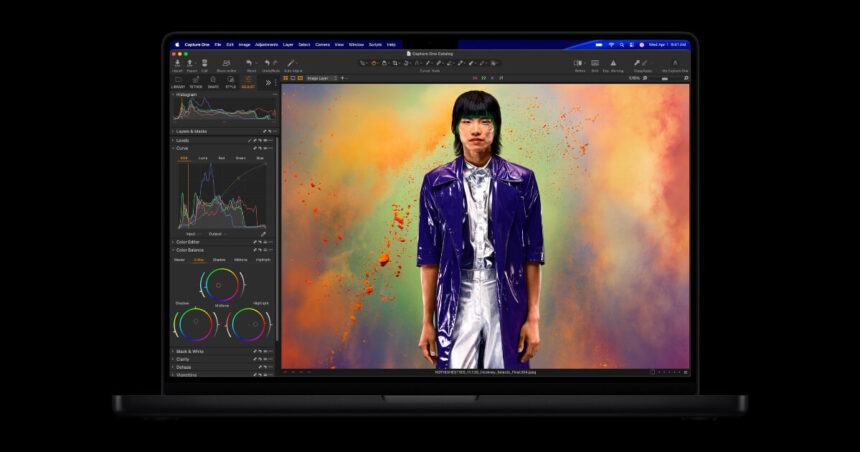Select the Red curve channel tab
Viewport: 860px width, 452px height.
(x=222, y=158)
